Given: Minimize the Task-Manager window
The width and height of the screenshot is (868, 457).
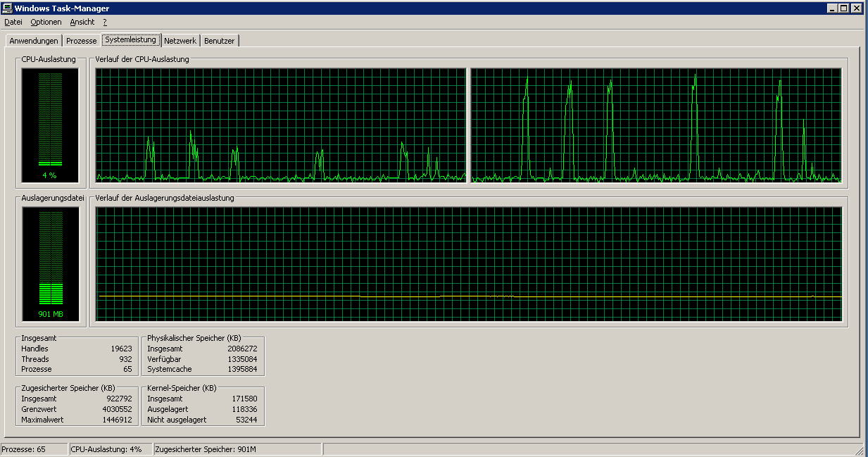Looking at the screenshot, I should [x=833, y=8].
